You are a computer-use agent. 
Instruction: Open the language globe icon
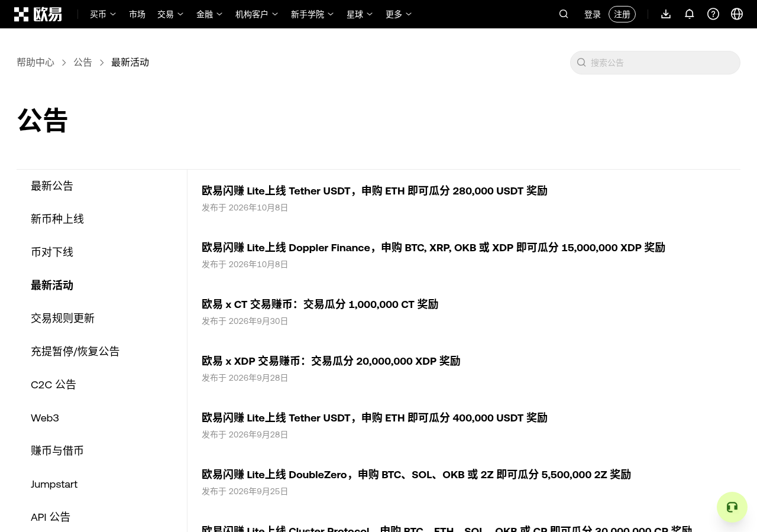coord(737,14)
